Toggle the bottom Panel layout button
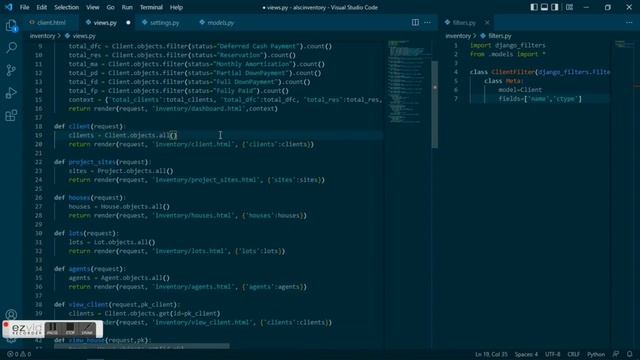 pyautogui.click(x=544, y=7)
